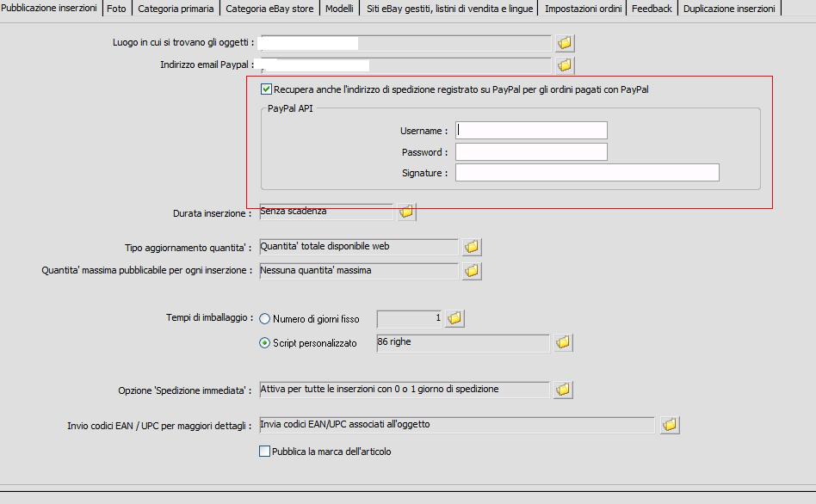Focus PayPal API Password field

pyautogui.click(x=531, y=152)
